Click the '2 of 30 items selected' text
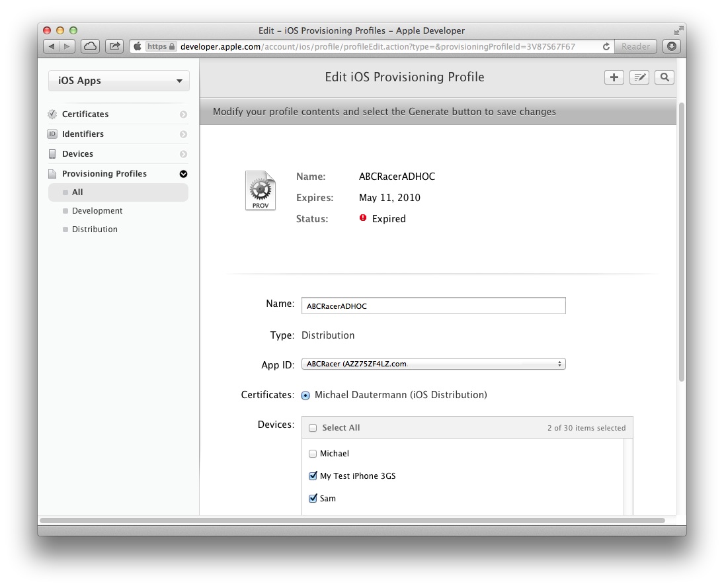The image size is (724, 588). pos(586,428)
